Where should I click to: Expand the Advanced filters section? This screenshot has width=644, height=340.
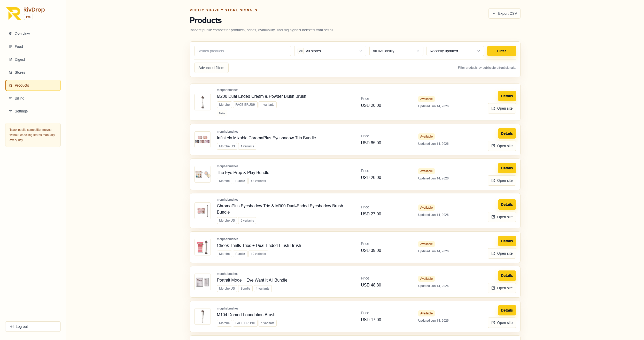[211, 68]
